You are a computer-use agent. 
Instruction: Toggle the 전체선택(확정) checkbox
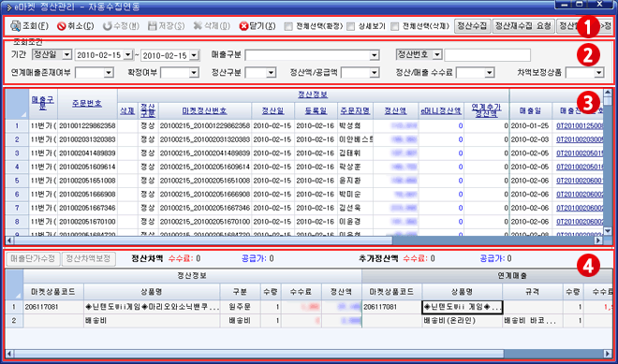288,27
